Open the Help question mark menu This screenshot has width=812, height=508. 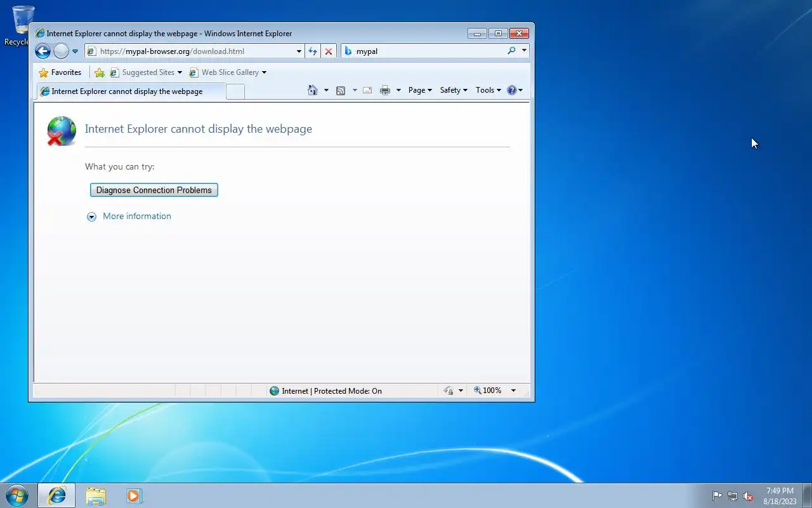point(514,90)
